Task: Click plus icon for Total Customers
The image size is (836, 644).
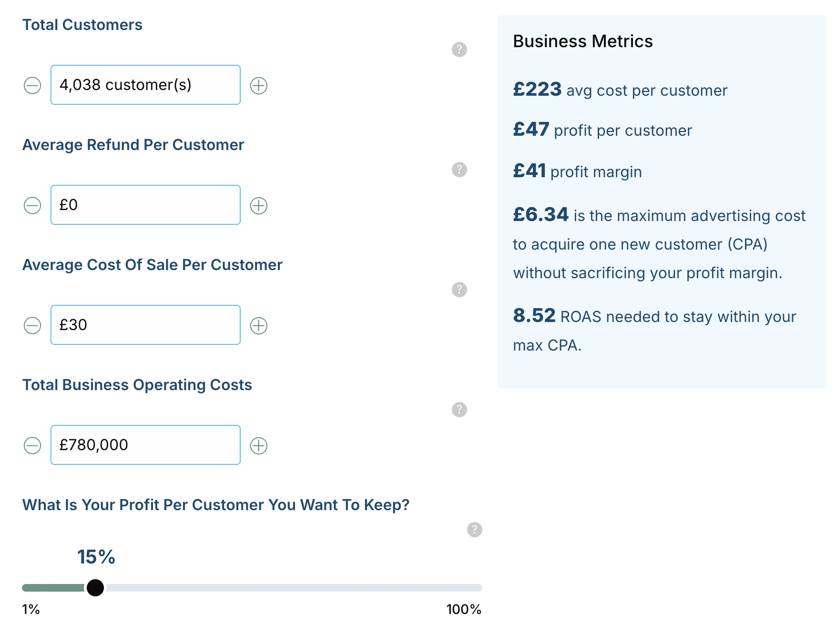Action: (x=259, y=86)
